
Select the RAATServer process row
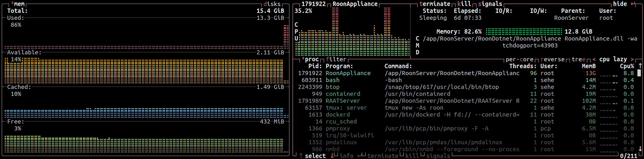pyautogui.click(x=466, y=101)
